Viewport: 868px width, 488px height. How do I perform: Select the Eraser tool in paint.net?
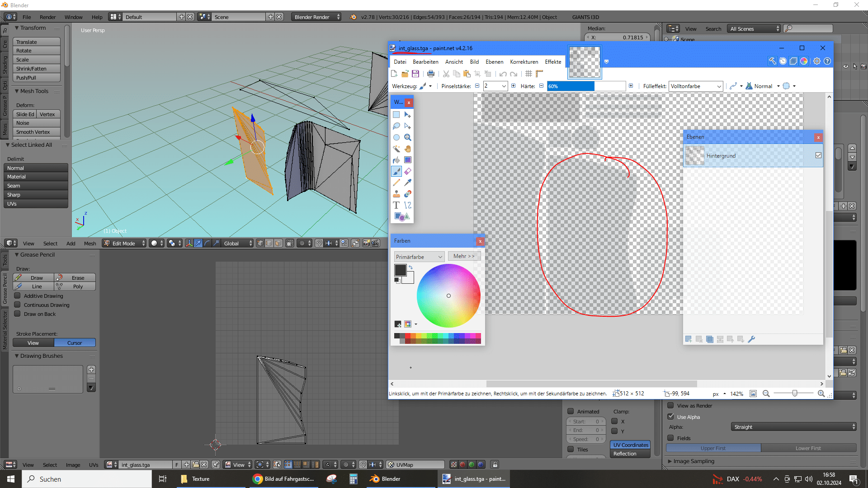pos(408,171)
